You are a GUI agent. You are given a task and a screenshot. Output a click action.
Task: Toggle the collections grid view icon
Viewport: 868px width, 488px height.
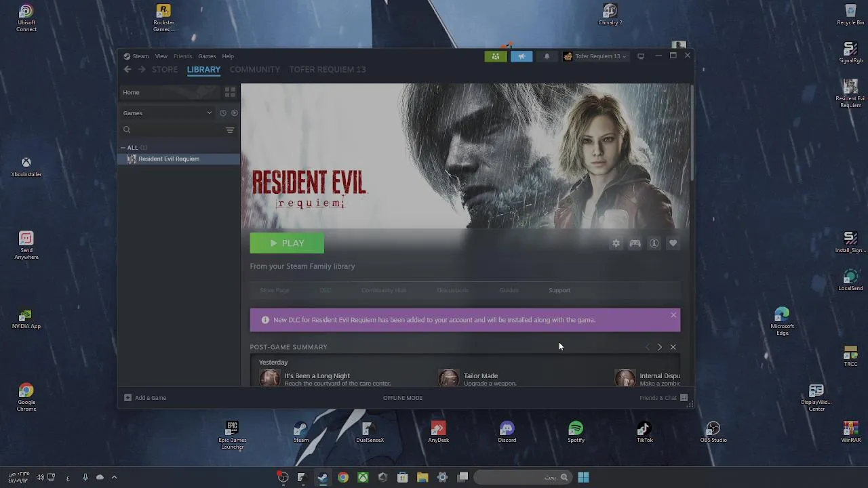pyautogui.click(x=230, y=92)
